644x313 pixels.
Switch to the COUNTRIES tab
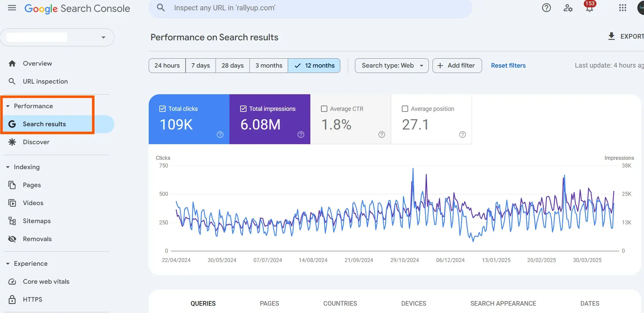click(340, 303)
